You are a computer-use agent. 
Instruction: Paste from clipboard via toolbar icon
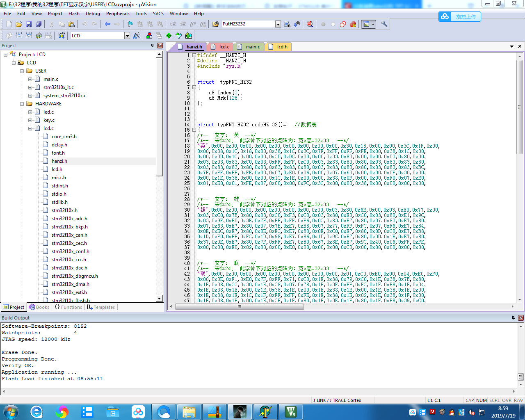[71, 24]
